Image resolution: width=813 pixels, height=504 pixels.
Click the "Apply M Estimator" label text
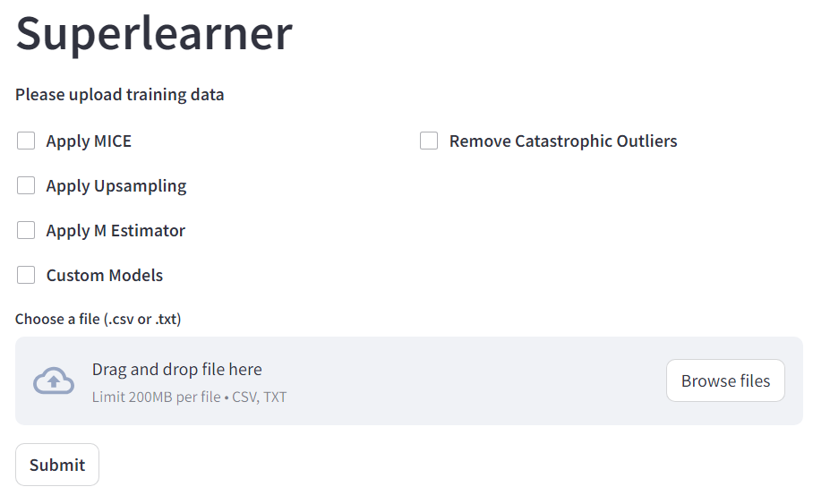(x=116, y=231)
